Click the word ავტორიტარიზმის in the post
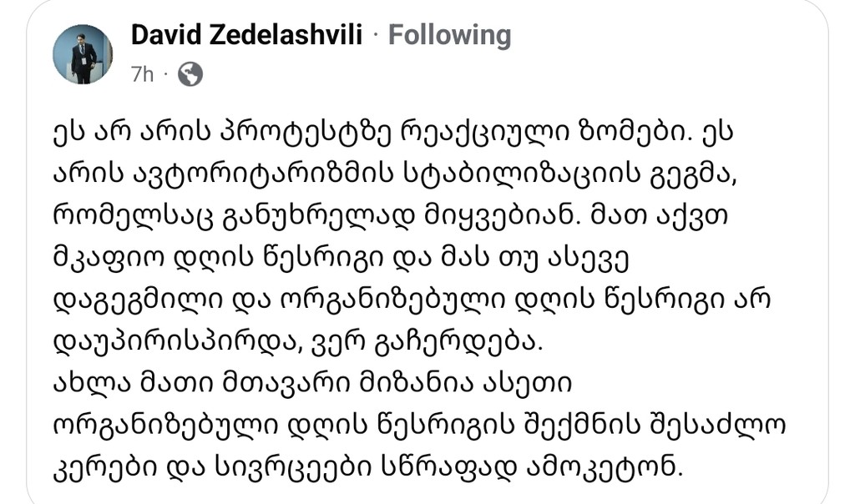The width and height of the screenshot is (855, 504). [263, 174]
